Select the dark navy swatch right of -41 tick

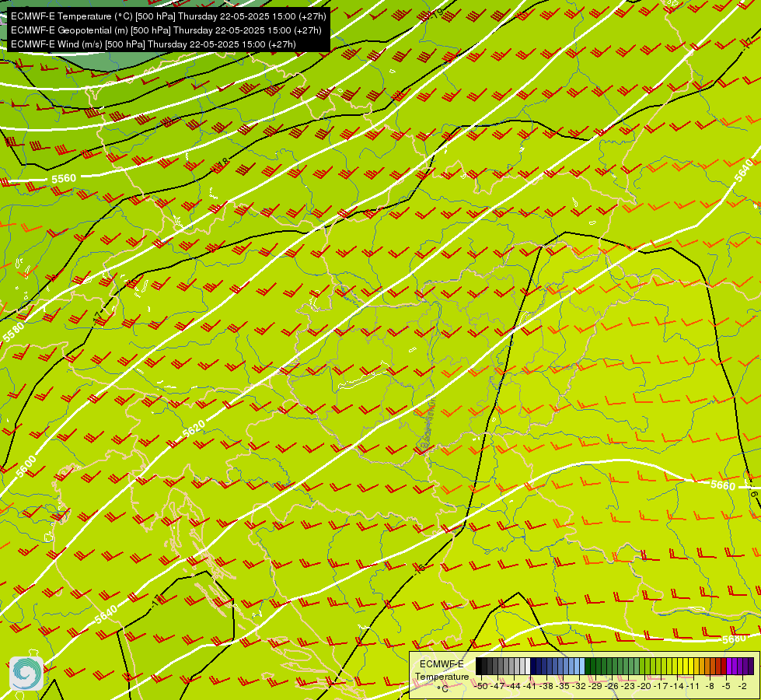coord(533,666)
